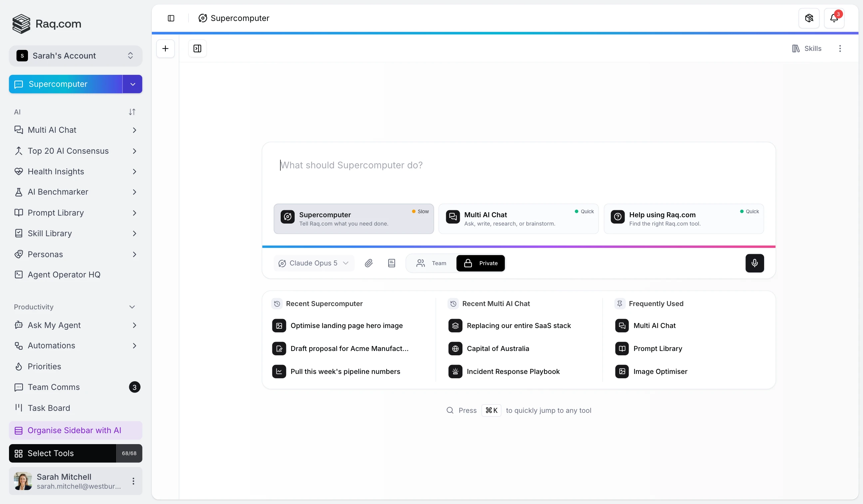Image resolution: width=863 pixels, height=504 pixels.
Task: Expand Ask My Agent submenu
Action: coord(134,325)
